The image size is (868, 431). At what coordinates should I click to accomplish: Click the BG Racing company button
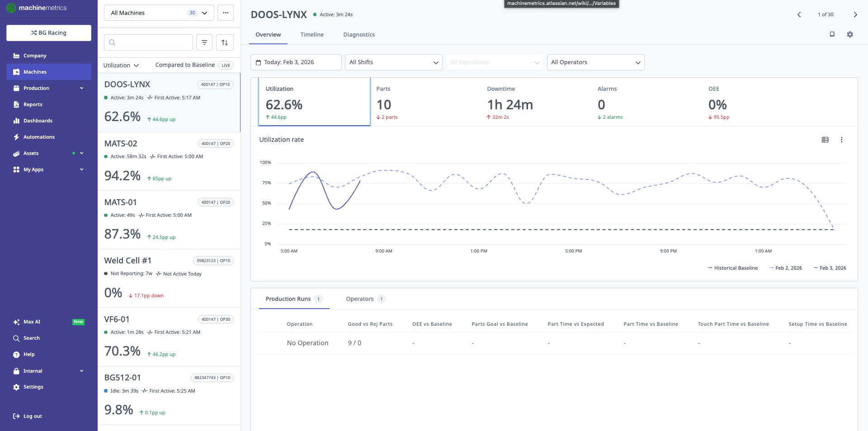49,33
